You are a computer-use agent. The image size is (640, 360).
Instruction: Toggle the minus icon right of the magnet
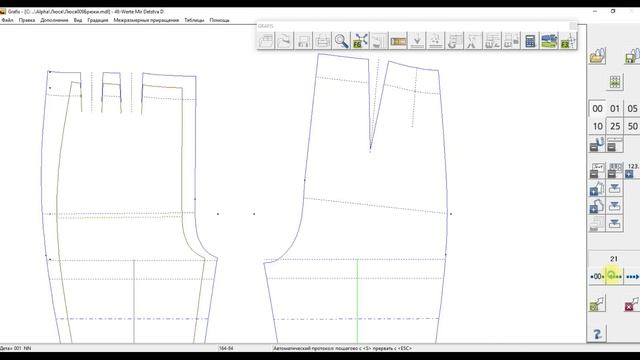pos(615,144)
